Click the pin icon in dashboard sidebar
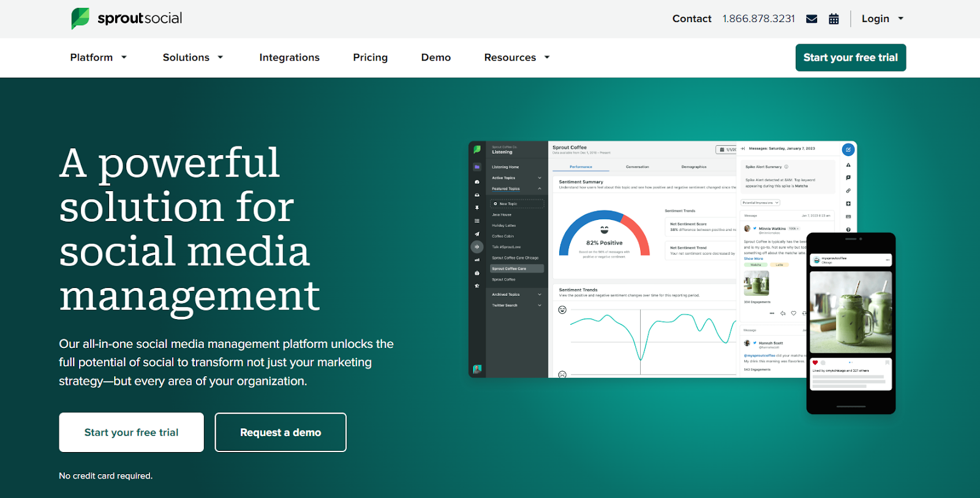Screen dimensions: 980x498 (x=477, y=208)
